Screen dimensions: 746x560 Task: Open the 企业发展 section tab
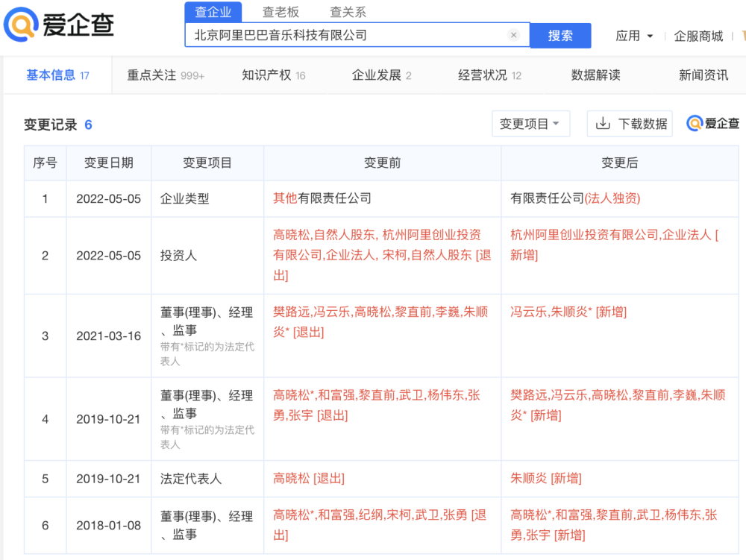[x=381, y=75]
